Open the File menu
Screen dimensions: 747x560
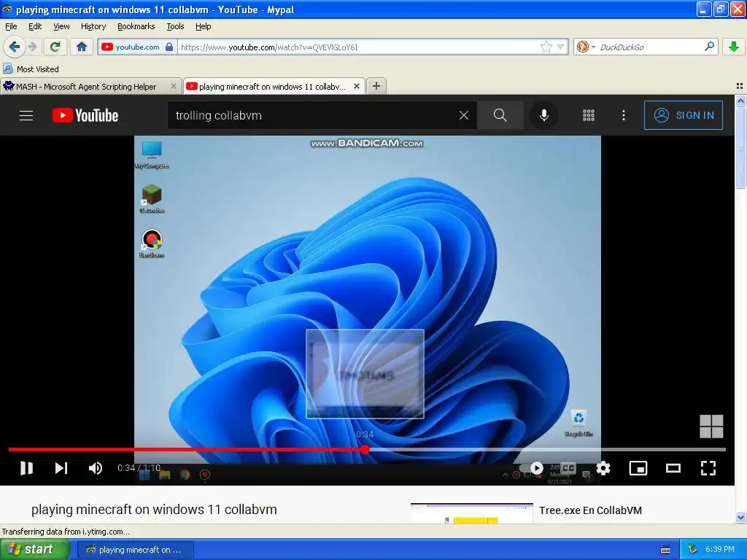pos(11,26)
